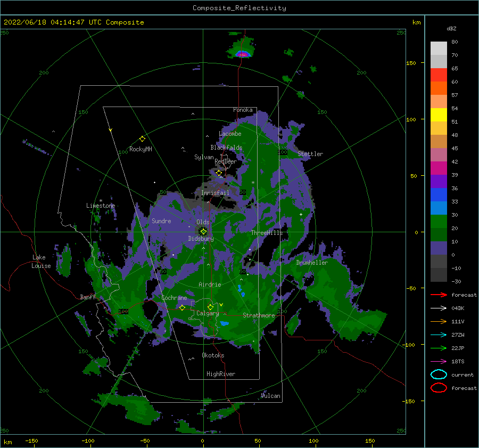Click the top-right km axis unit label
This screenshot has height=448, width=479.
coord(417,22)
